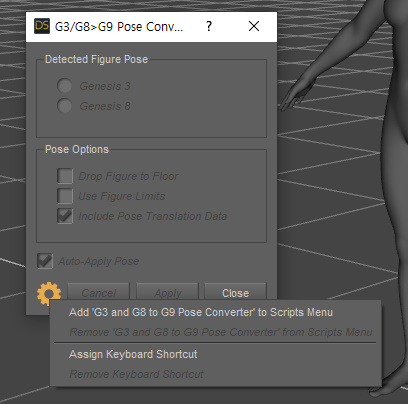Choose Remove 'G3 and G8 to G9 Pose Converter' from Scripts Menu

coord(215,332)
